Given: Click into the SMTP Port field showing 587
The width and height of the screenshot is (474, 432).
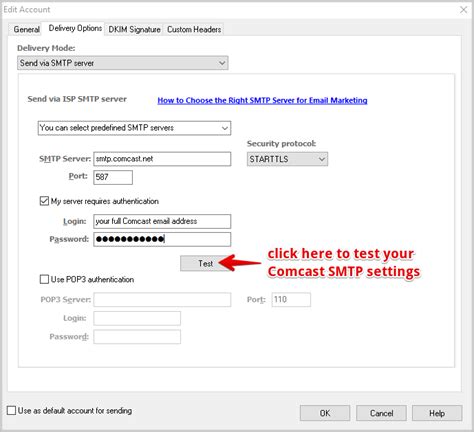Looking at the screenshot, I should click(x=113, y=177).
